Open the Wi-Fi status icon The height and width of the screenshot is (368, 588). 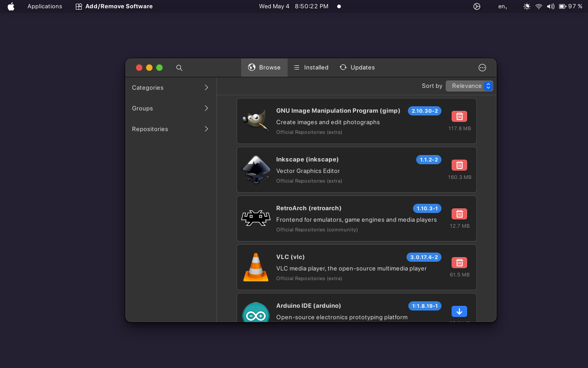[x=539, y=6]
